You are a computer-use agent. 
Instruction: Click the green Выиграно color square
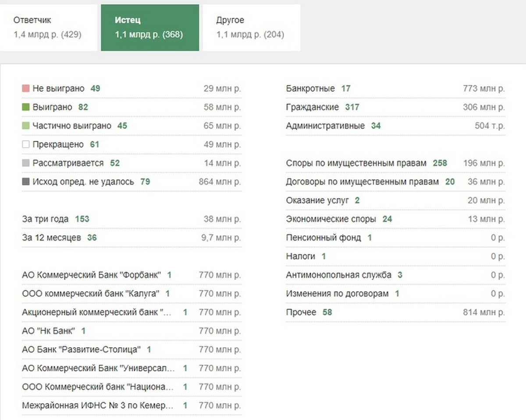click(25, 107)
